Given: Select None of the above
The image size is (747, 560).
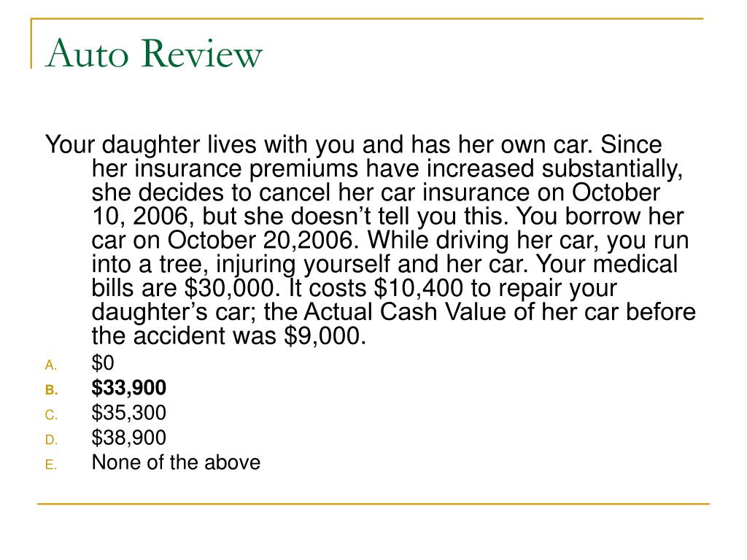Looking at the screenshot, I should [x=176, y=462].
